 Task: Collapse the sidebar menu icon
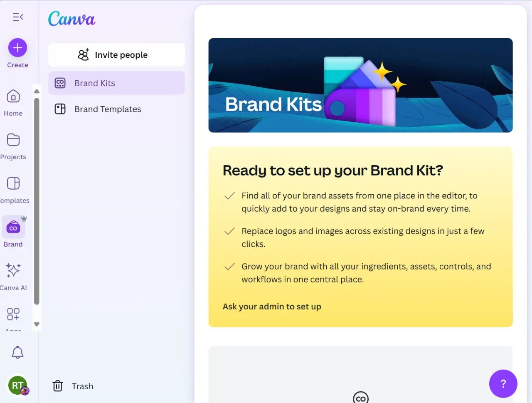click(x=18, y=17)
